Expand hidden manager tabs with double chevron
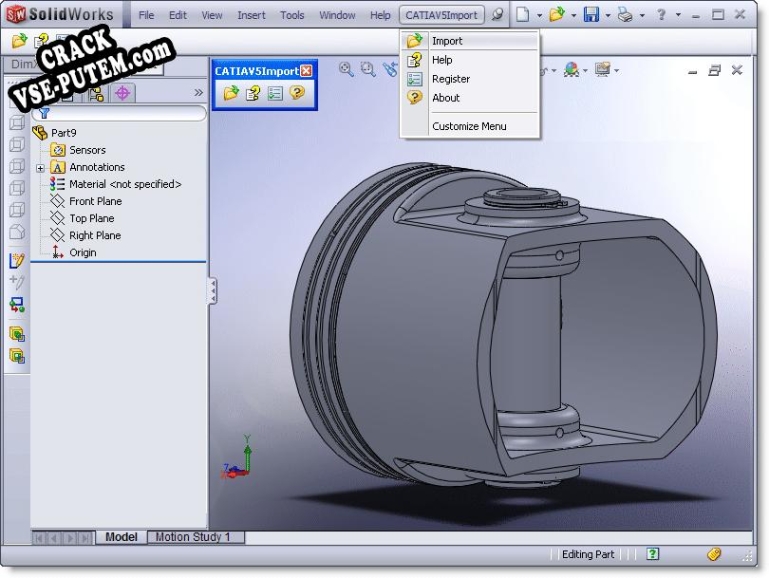Screen dimensions: 769x578 pyautogui.click(x=198, y=92)
